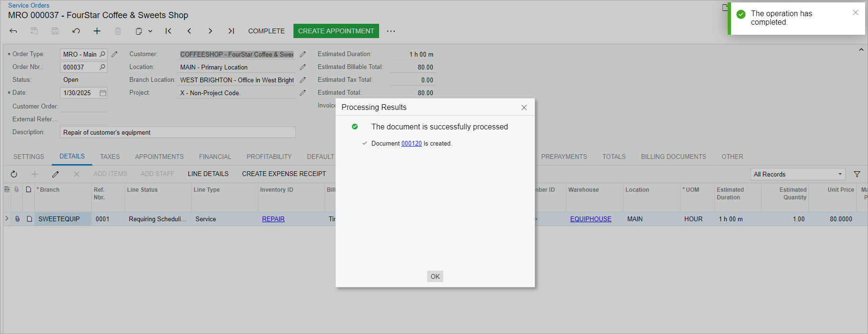
Task: Switch to the SETTINGS tab
Action: pos(29,157)
